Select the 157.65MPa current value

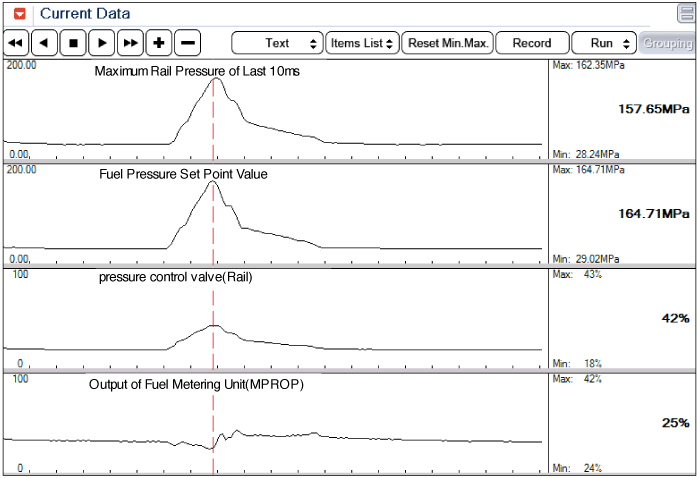(654, 109)
